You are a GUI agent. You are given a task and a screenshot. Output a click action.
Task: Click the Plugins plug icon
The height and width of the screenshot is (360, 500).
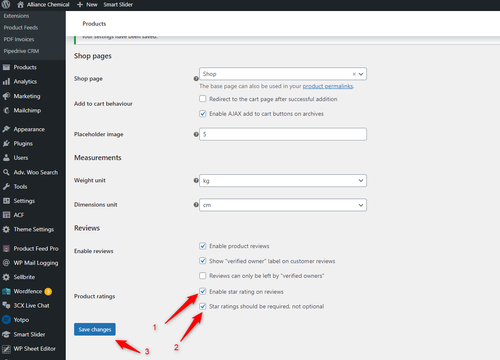(x=6, y=144)
